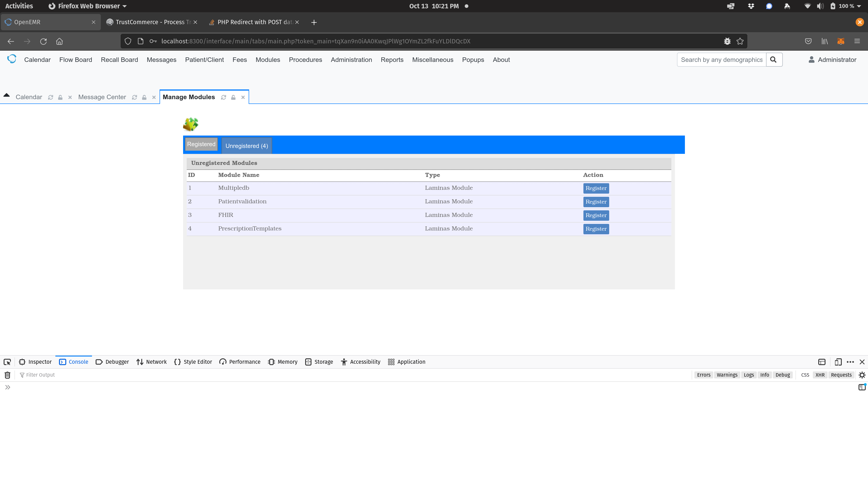The height and width of the screenshot is (488, 868).
Task: Open the responsive design mode in devtools
Action: click(838, 362)
